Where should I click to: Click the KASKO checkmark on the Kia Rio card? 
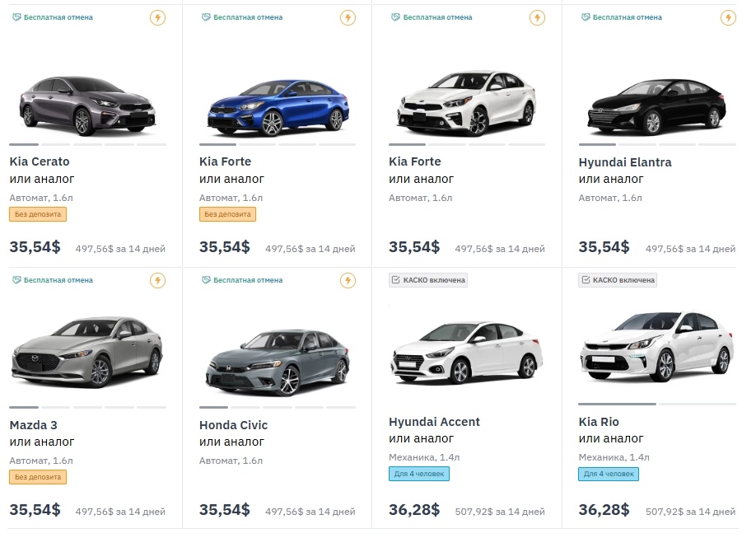[586, 280]
